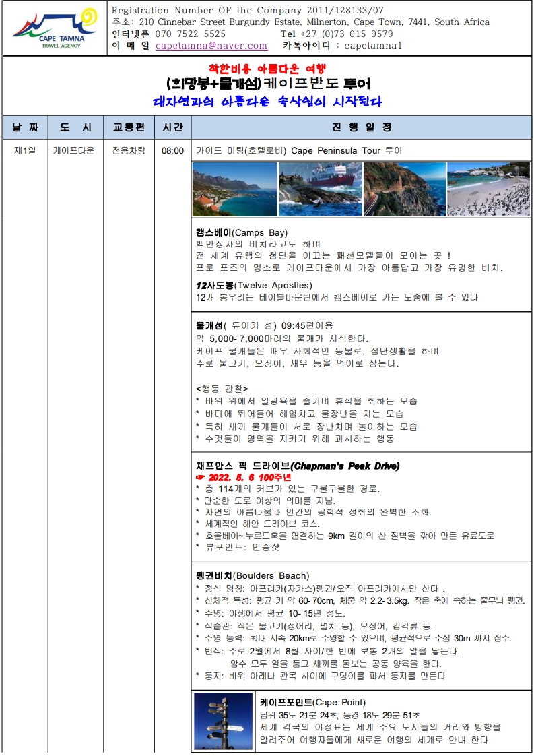
Task: Click the 교통편 column header
Action: [129, 127]
